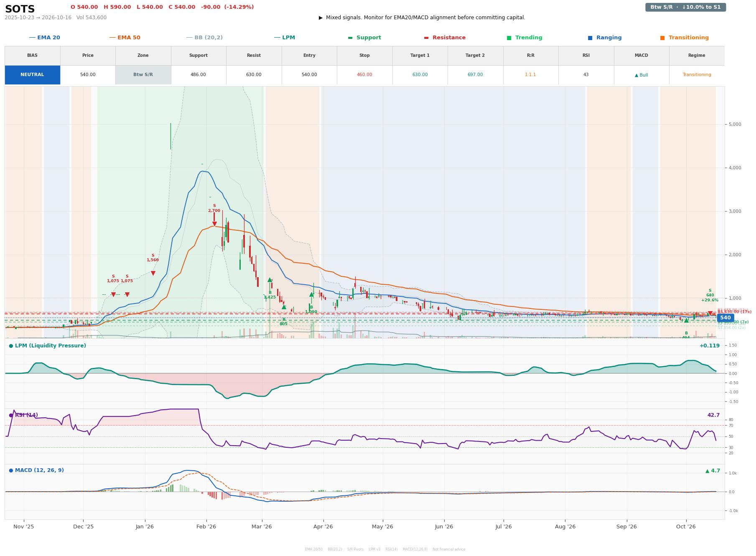This screenshot has width=756, height=556.
Task: Click the Oct '26 time axis label
Action: [686, 527]
